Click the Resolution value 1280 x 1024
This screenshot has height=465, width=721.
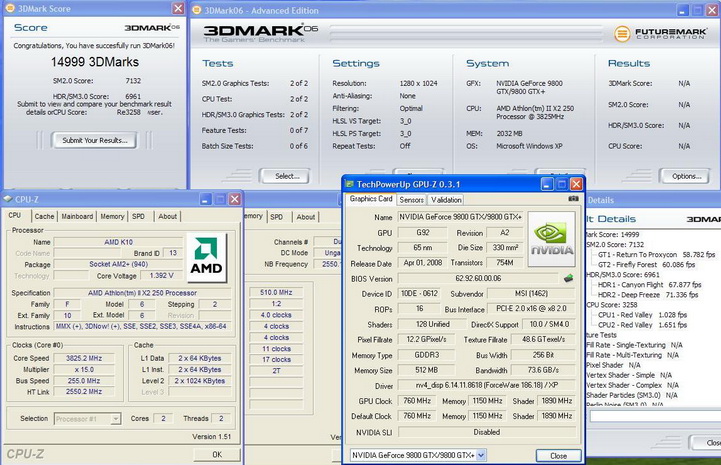pos(418,83)
